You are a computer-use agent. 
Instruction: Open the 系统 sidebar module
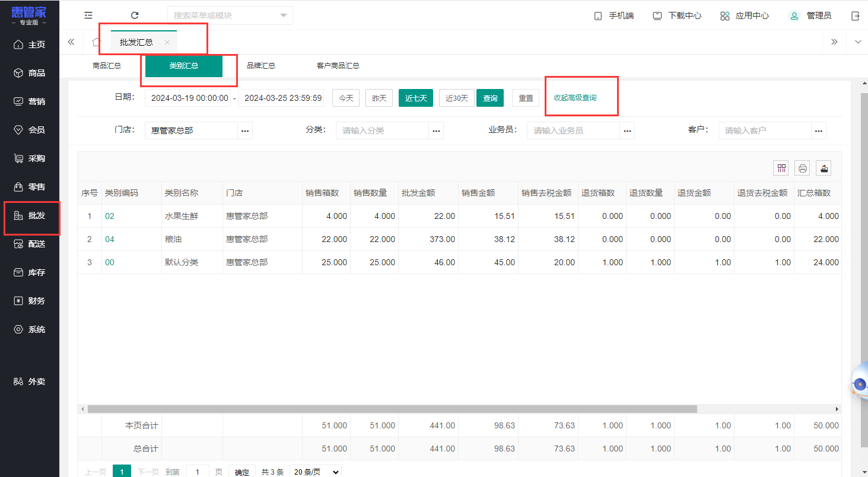[x=30, y=329]
